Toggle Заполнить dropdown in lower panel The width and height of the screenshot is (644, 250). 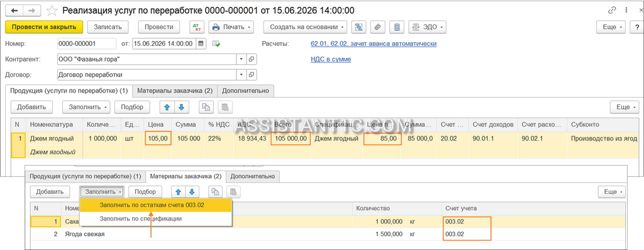point(101,191)
